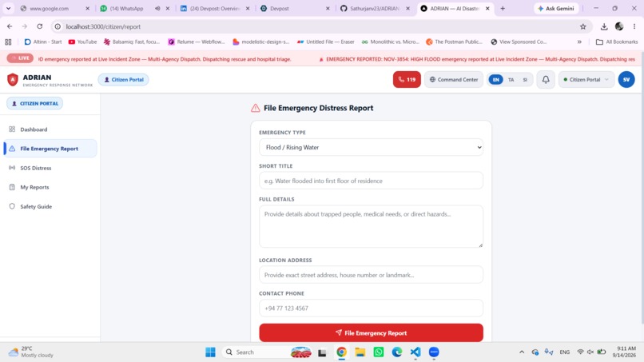The width and height of the screenshot is (644, 362).
Task: Switch language to EN
Action: 495,80
